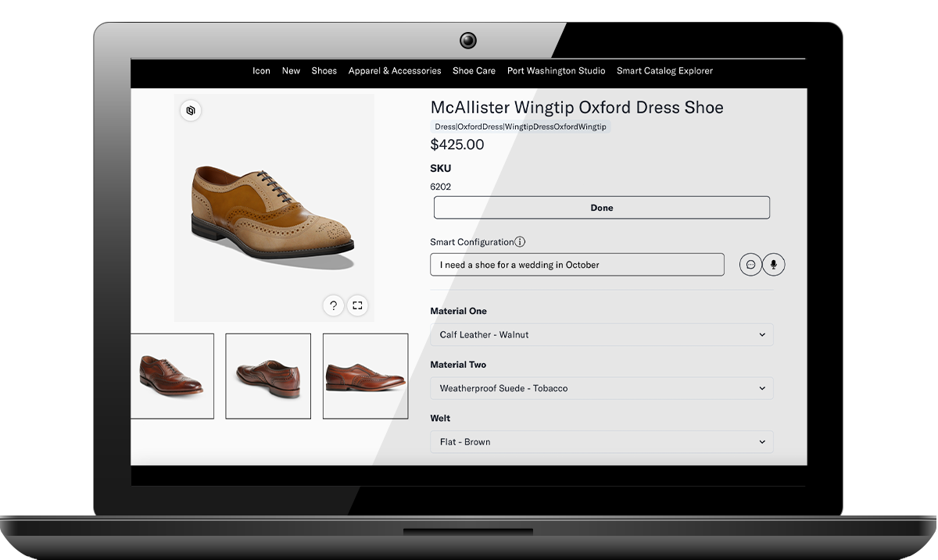Open the Shoe Care menu
The image size is (938, 560).
click(474, 71)
